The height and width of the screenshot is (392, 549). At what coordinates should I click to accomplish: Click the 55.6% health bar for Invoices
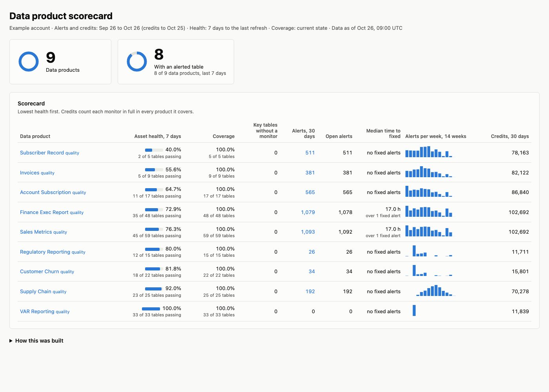tap(154, 170)
